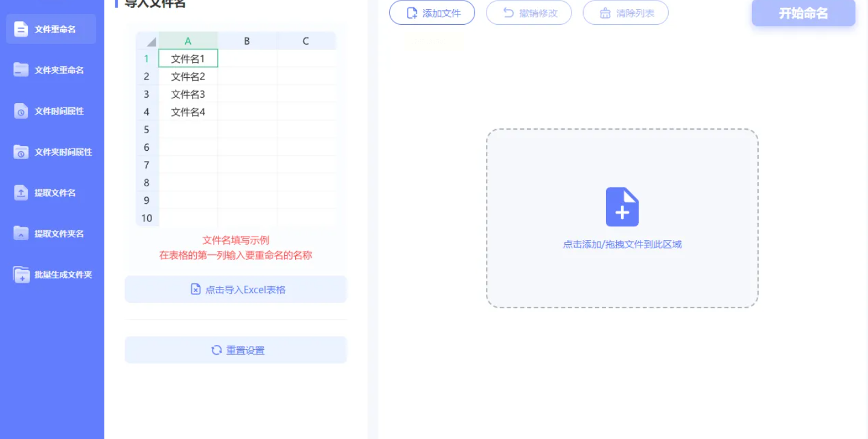
Task: Click the 撤销修改 button
Action: [x=529, y=13]
